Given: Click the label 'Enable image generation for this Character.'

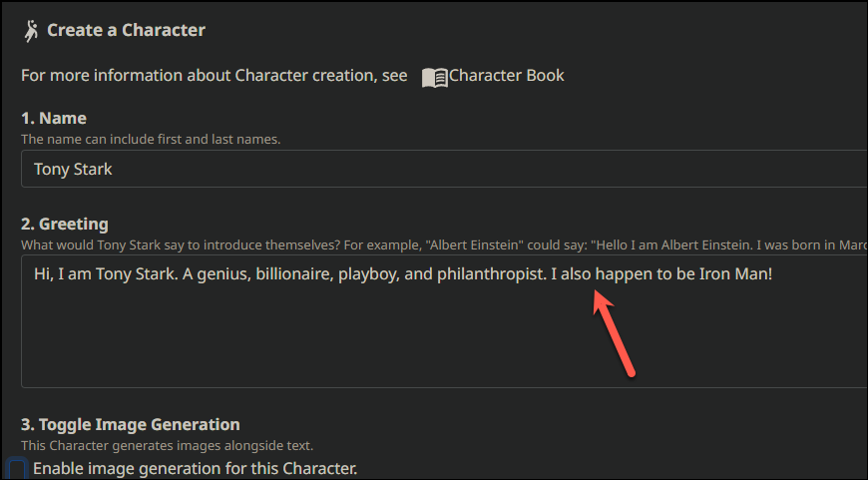Looking at the screenshot, I should click(195, 468).
